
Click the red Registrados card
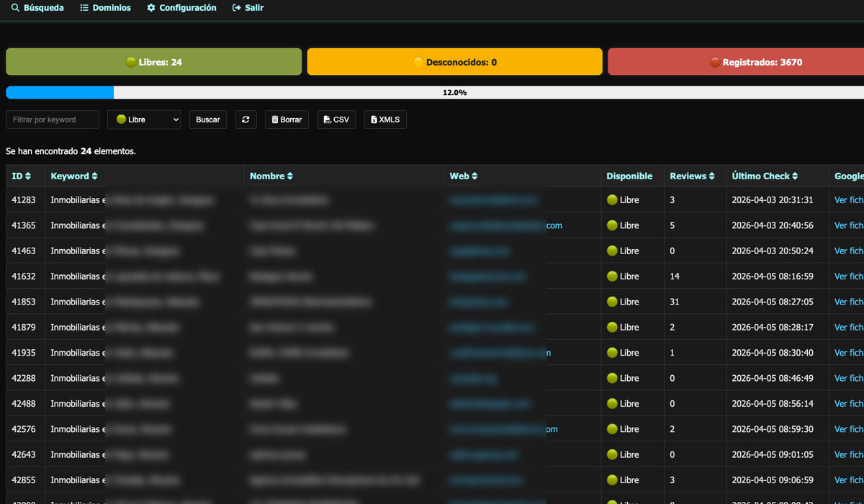pyautogui.click(x=736, y=62)
